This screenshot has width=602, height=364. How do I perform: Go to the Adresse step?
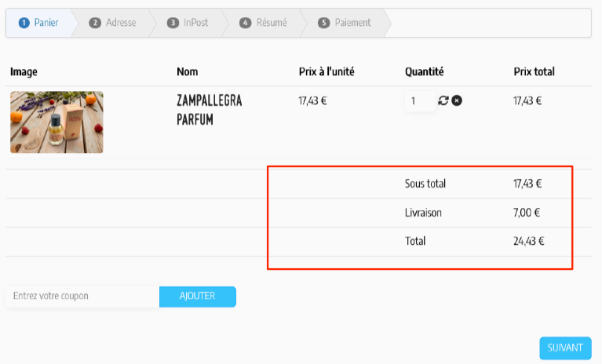click(113, 23)
